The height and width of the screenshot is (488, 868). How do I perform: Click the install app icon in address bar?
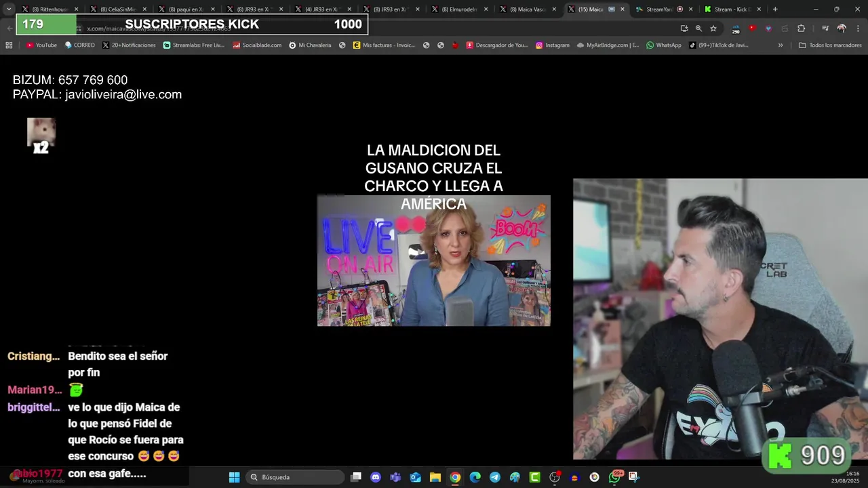[x=684, y=28]
